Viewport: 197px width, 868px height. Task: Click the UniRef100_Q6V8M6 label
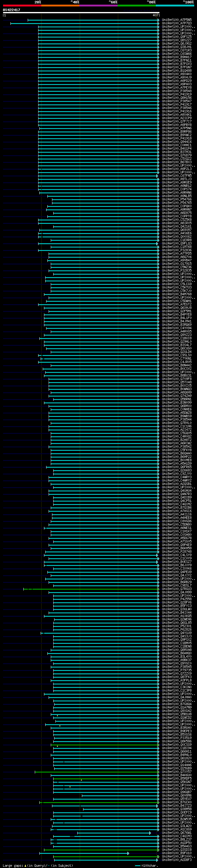click(177, 795)
